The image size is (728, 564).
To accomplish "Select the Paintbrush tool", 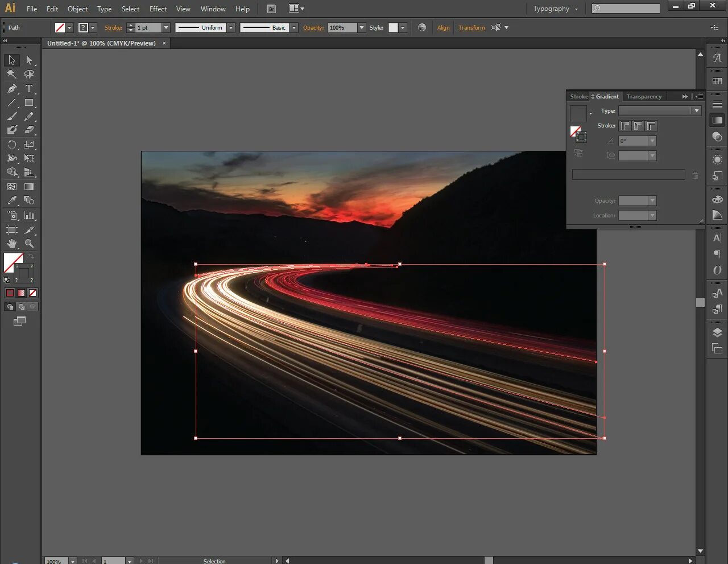I will point(12,116).
